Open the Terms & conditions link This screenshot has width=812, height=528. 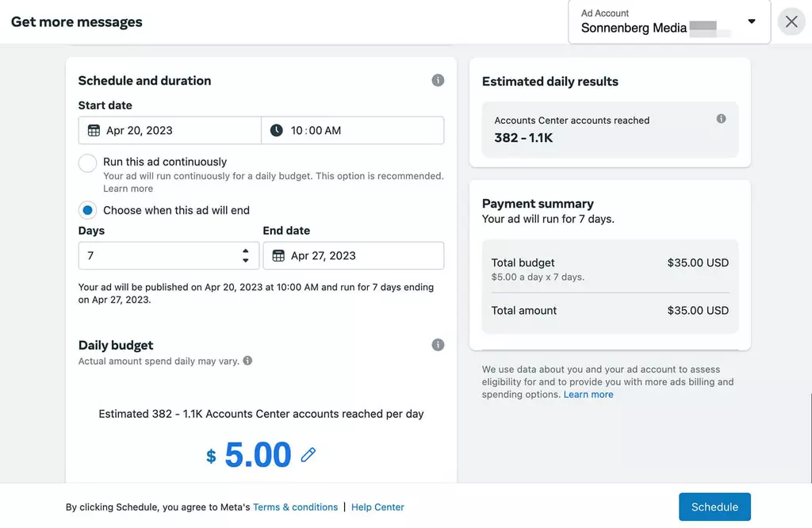tap(295, 507)
